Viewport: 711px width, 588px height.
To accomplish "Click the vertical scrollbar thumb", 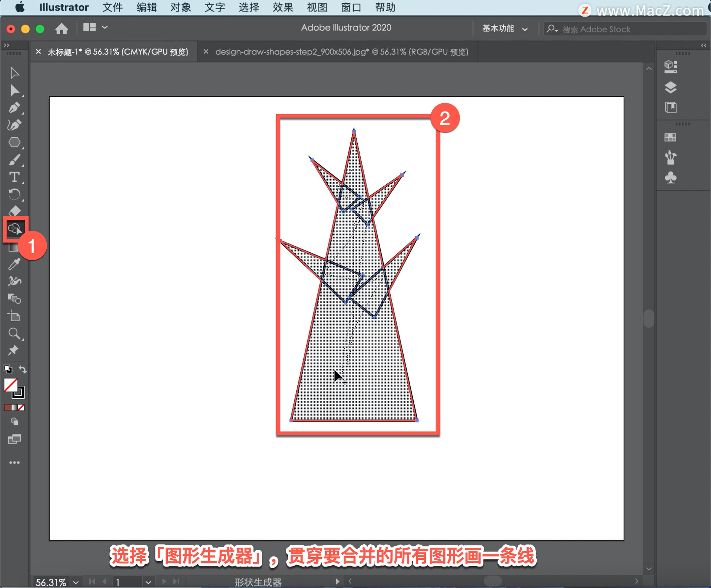I will point(649,318).
